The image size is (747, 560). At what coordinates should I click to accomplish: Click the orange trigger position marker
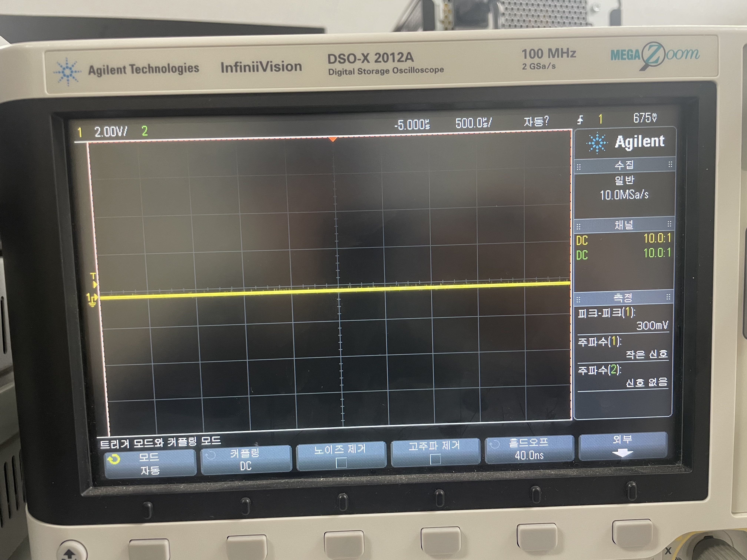[x=333, y=139]
